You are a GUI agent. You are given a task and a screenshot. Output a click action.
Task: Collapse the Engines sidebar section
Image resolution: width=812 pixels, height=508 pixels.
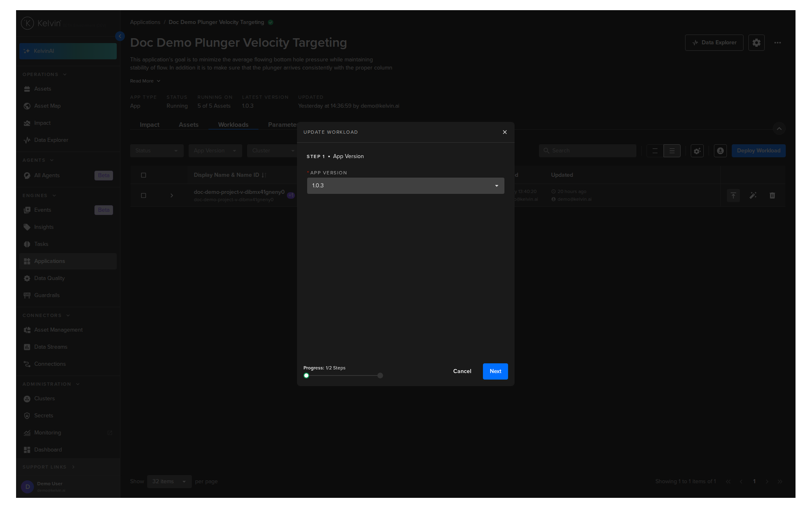(39, 196)
